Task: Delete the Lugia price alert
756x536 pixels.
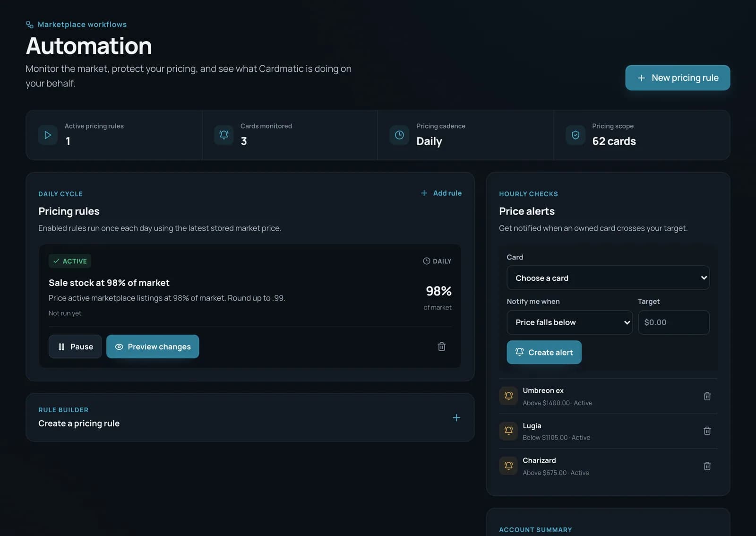Action: [x=707, y=431]
